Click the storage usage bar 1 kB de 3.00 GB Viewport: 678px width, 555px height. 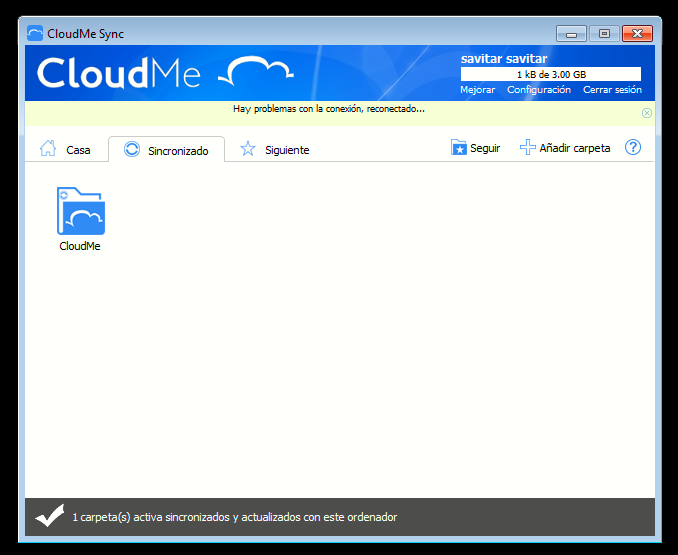[x=551, y=74]
